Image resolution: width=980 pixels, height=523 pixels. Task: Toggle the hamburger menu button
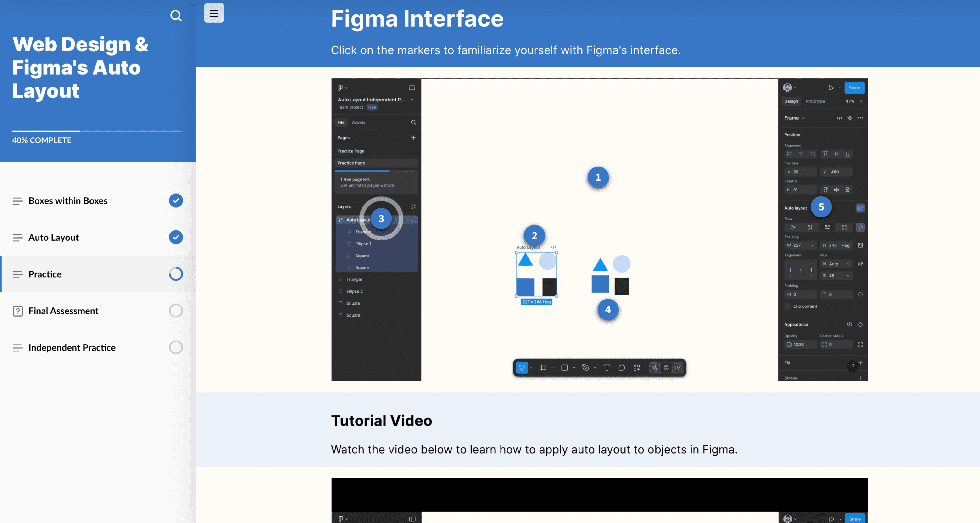[214, 13]
